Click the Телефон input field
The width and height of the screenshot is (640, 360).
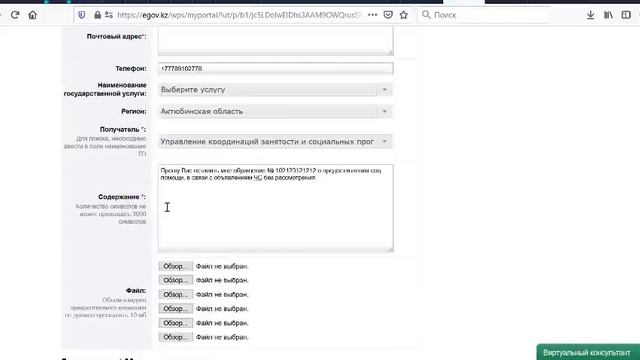pos(276,69)
